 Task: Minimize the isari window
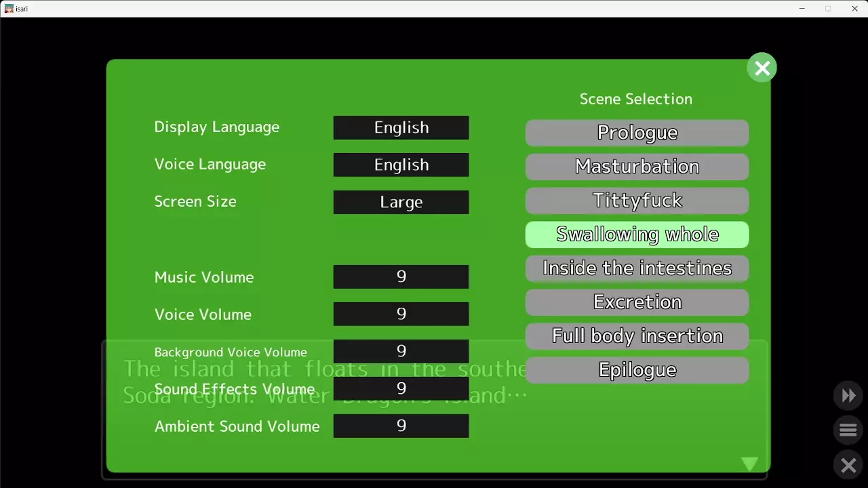coord(802,9)
